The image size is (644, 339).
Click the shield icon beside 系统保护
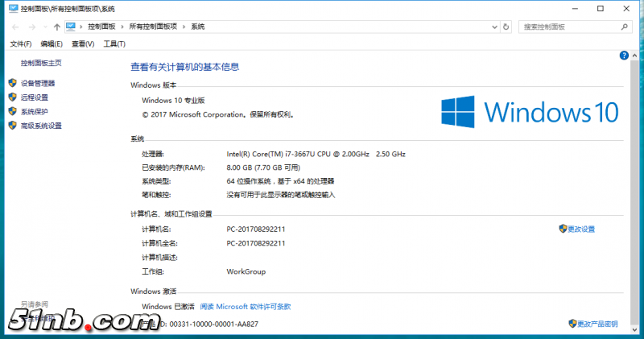tap(12, 111)
